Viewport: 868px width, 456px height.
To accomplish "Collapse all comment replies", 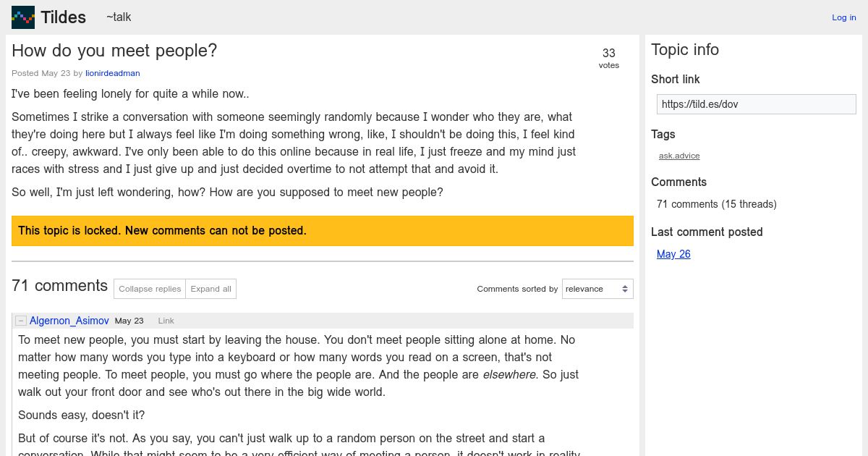I will click(x=150, y=289).
